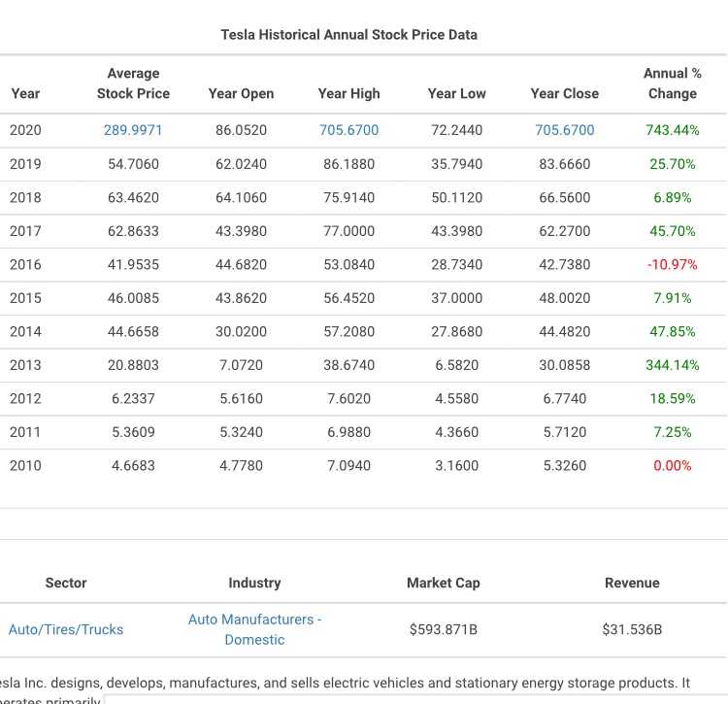Viewport: 728px width, 704px height.
Task: Click the Revenue column header
Action: [632, 584]
